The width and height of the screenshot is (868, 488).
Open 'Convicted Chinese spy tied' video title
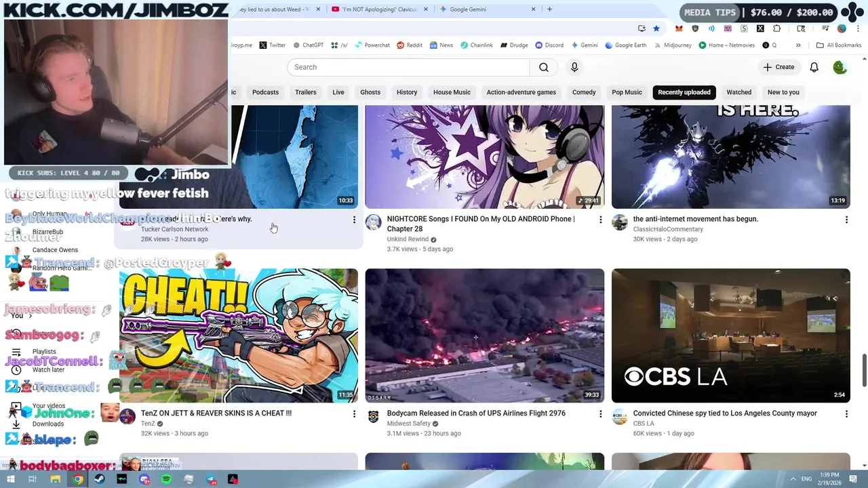pyautogui.click(x=724, y=413)
